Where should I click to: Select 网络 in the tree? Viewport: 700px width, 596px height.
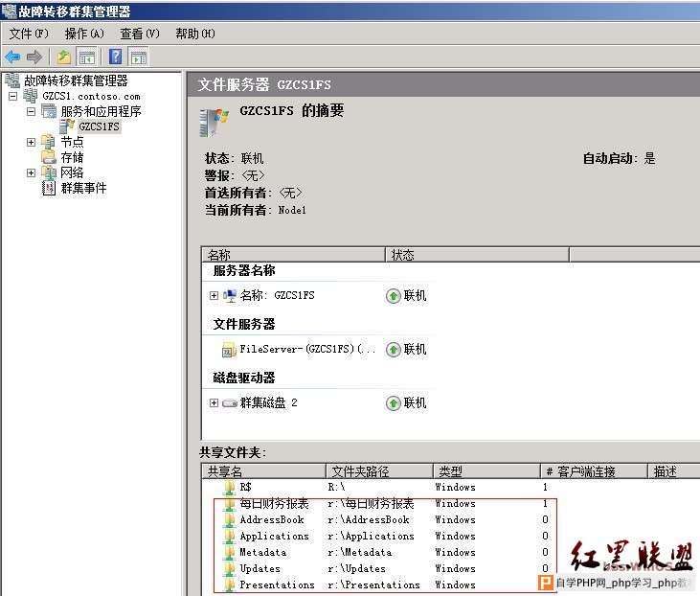(x=73, y=172)
